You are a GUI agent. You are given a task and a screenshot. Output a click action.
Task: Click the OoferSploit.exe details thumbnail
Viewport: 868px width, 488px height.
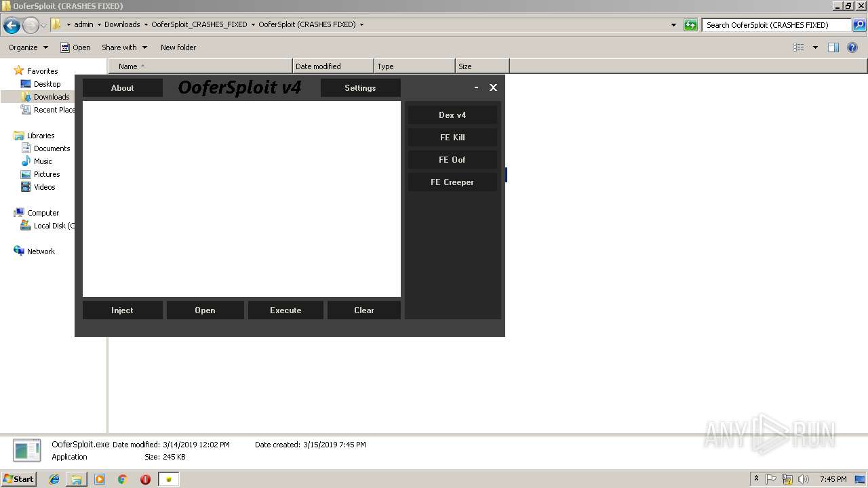point(27,451)
